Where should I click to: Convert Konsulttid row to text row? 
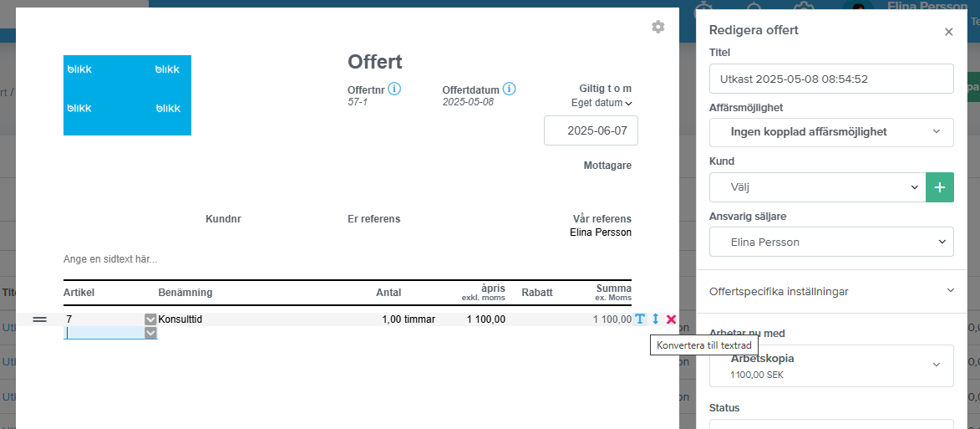pos(640,319)
